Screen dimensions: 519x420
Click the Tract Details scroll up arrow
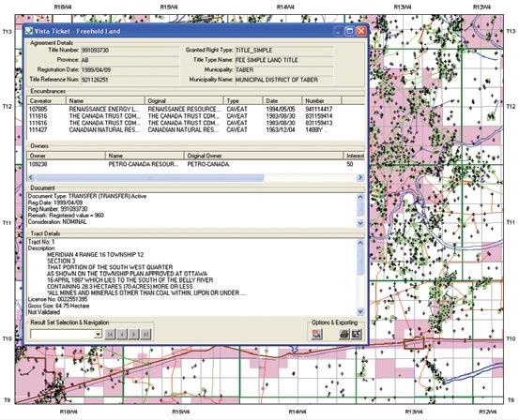click(x=360, y=243)
